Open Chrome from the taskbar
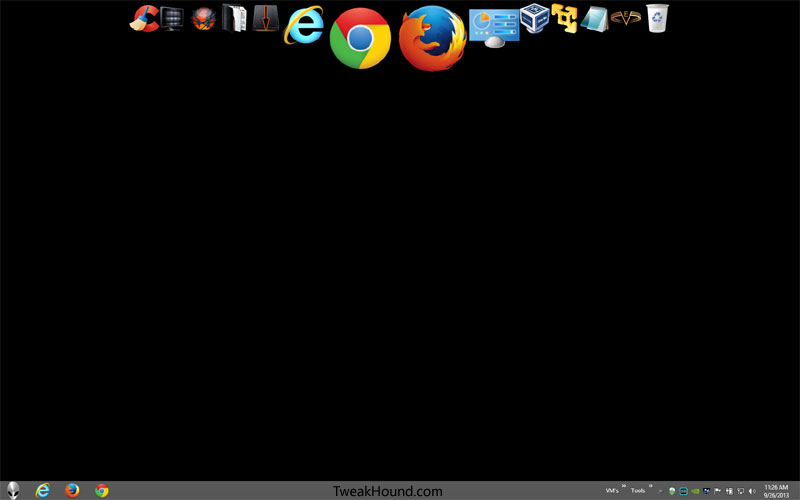Viewport: 800px width, 500px height. coord(102,491)
